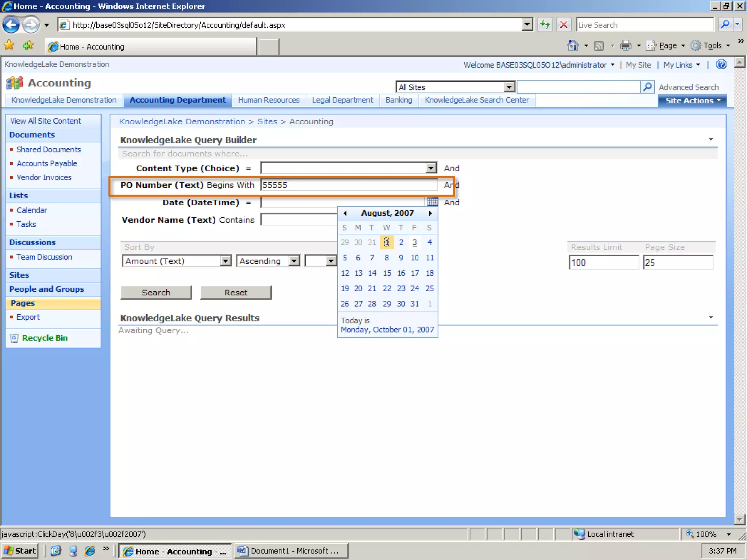
Task: Click the Print toolbar icon
Action: point(626,46)
